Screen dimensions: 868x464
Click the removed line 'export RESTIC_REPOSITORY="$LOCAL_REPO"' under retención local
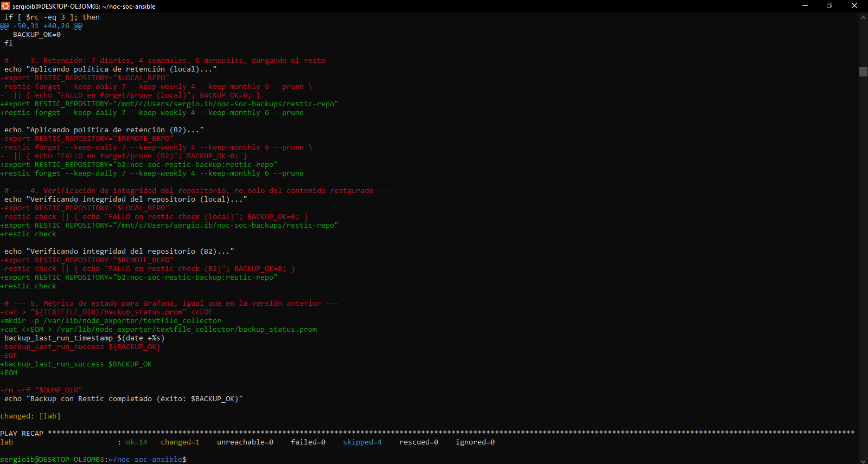tap(85, 78)
